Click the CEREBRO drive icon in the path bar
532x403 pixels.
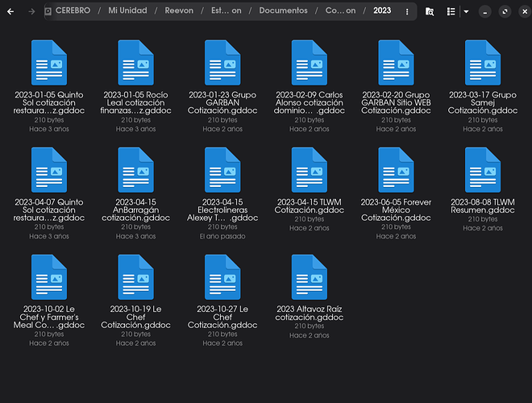pos(48,11)
